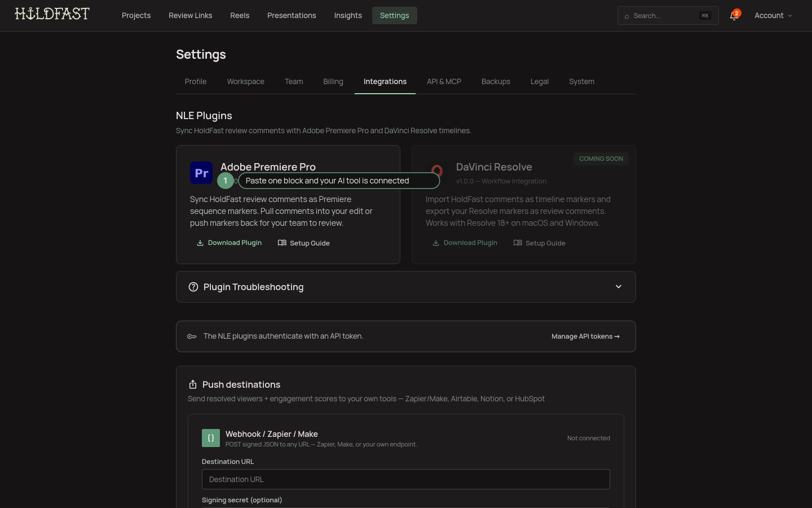Switch to the Profile tab
Viewport: 812px width, 508px height.
coord(196,81)
